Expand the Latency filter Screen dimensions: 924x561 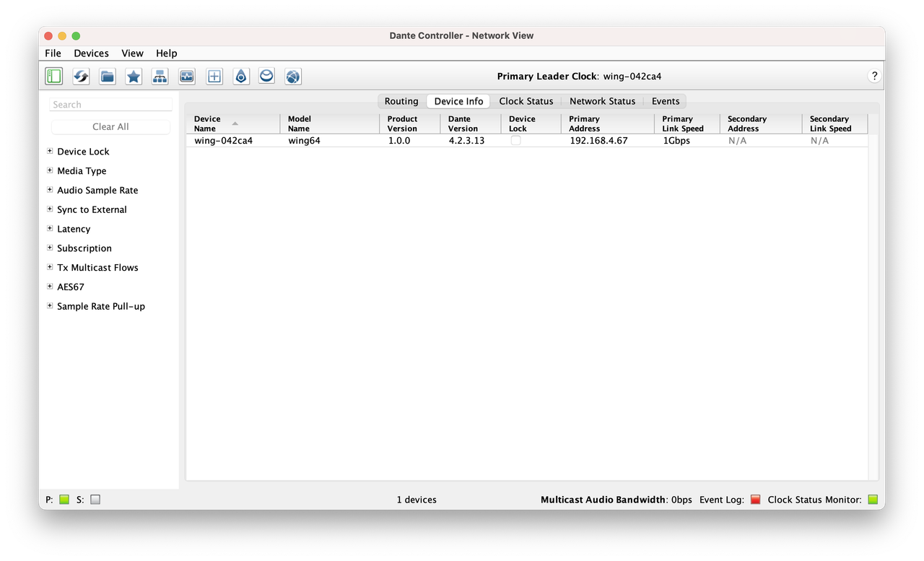tap(50, 228)
